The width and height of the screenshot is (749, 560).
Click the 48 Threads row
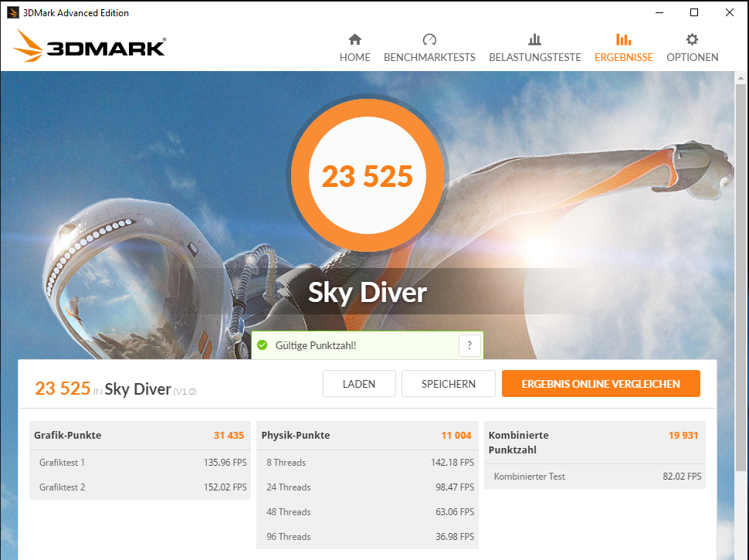point(368,512)
